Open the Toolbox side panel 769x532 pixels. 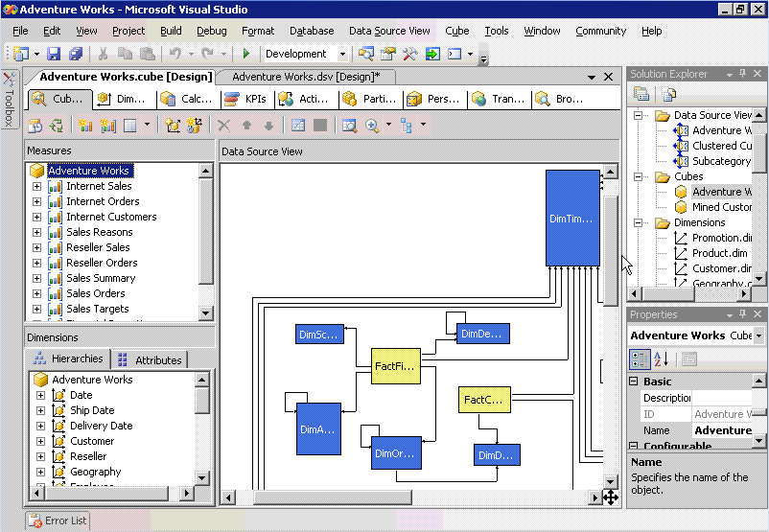[10, 100]
